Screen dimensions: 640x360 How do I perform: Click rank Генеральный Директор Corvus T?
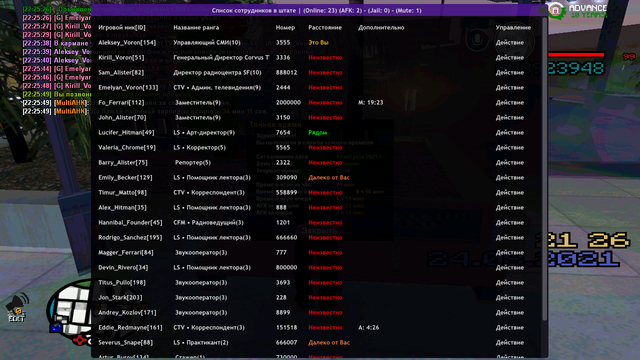tap(221, 58)
